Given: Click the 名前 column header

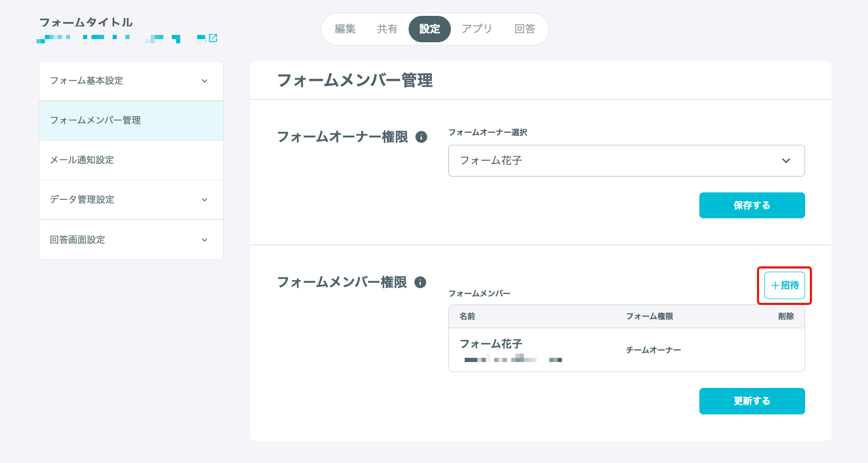Looking at the screenshot, I should point(467,316).
